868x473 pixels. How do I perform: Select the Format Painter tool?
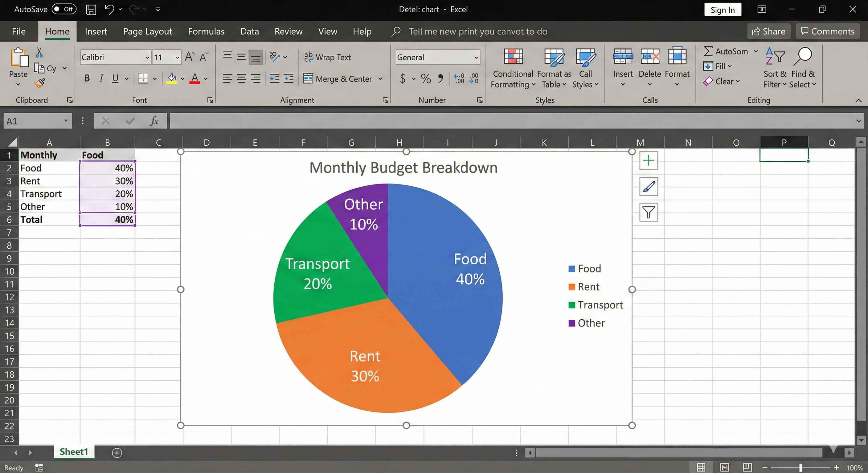(x=39, y=83)
